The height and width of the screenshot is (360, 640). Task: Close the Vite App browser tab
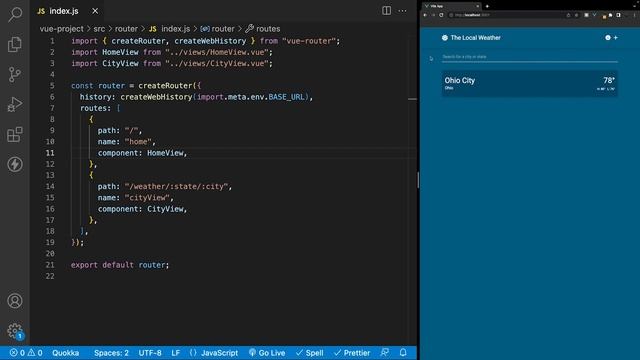click(x=478, y=6)
